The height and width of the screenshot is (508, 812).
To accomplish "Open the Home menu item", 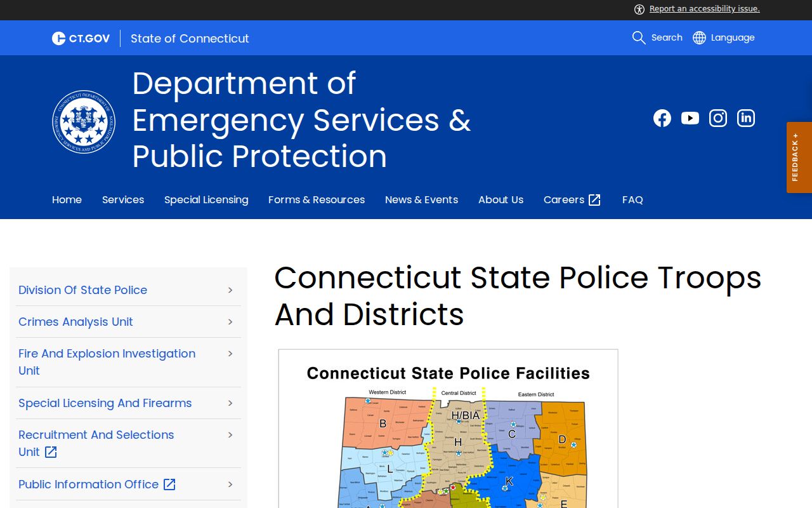I will [x=67, y=200].
